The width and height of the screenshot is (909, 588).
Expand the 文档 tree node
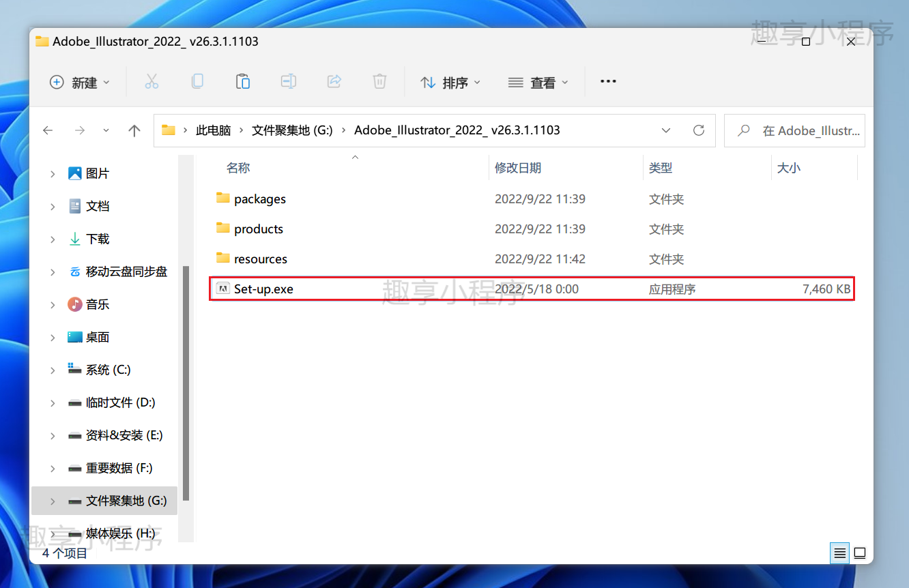(53, 207)
